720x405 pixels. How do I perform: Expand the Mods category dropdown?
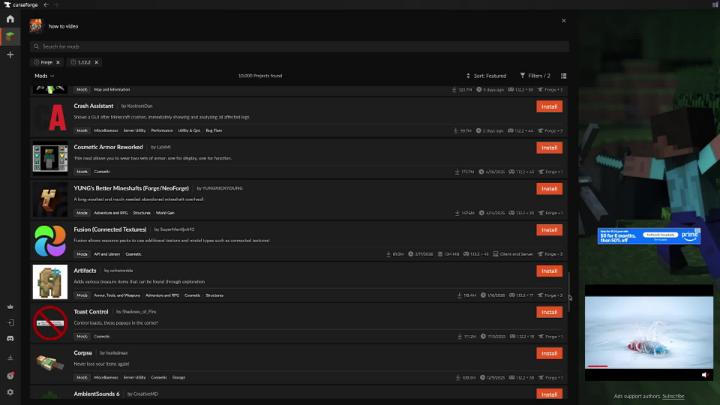pyautogui.click(x=43, y=75)
